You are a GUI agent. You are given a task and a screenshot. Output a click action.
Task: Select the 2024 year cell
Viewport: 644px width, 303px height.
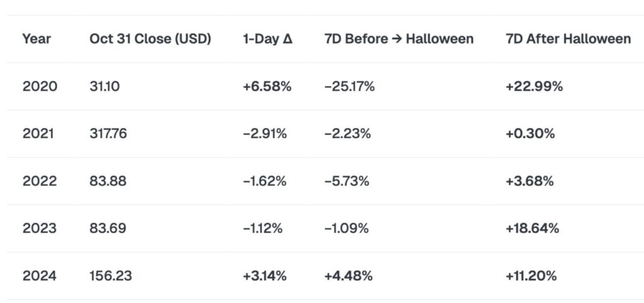(x=40, y=275)
